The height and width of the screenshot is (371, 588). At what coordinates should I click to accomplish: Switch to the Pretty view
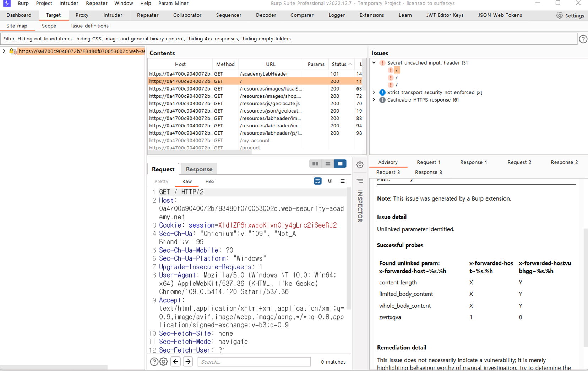click(x=161, y=181)
